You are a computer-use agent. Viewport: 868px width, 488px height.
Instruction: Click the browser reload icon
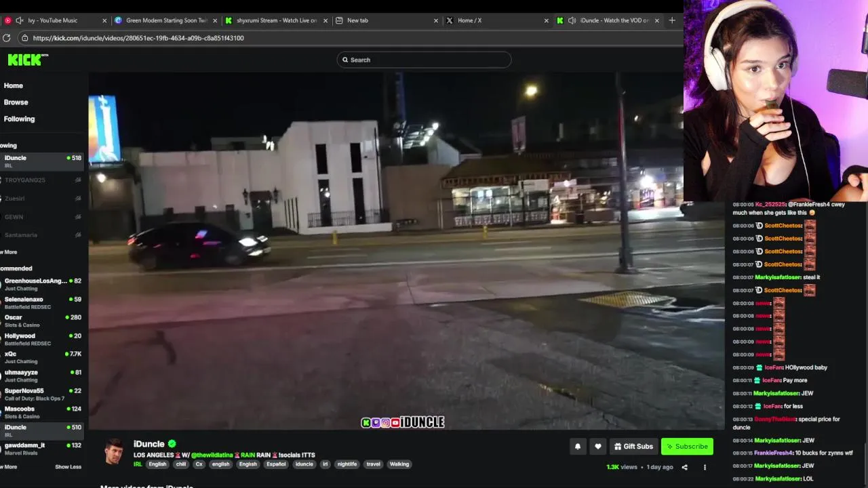(7, 38)
